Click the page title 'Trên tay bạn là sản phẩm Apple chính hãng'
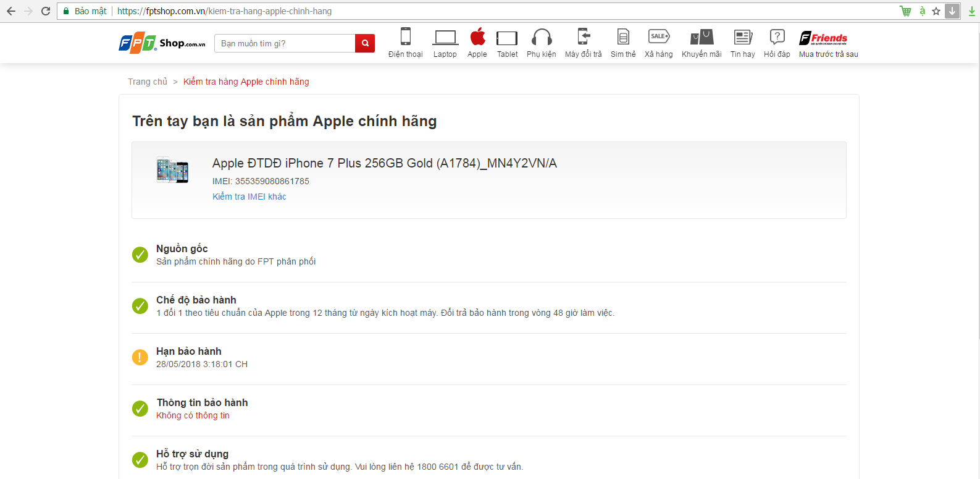 [285, 121]
